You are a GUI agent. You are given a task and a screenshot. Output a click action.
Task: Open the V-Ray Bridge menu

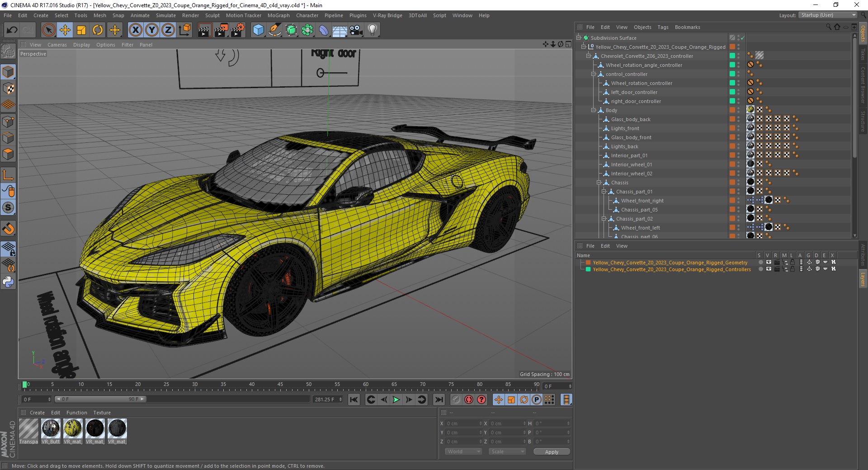[387, 15]
